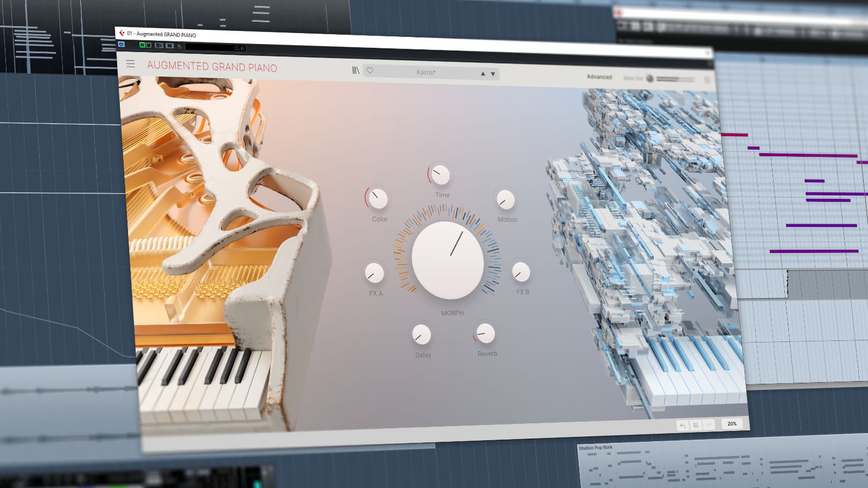The width and height of the screenshot is (868, 488).
Task: Click the Cubase logo in the title bar
Action: click(x=122, y=33)
